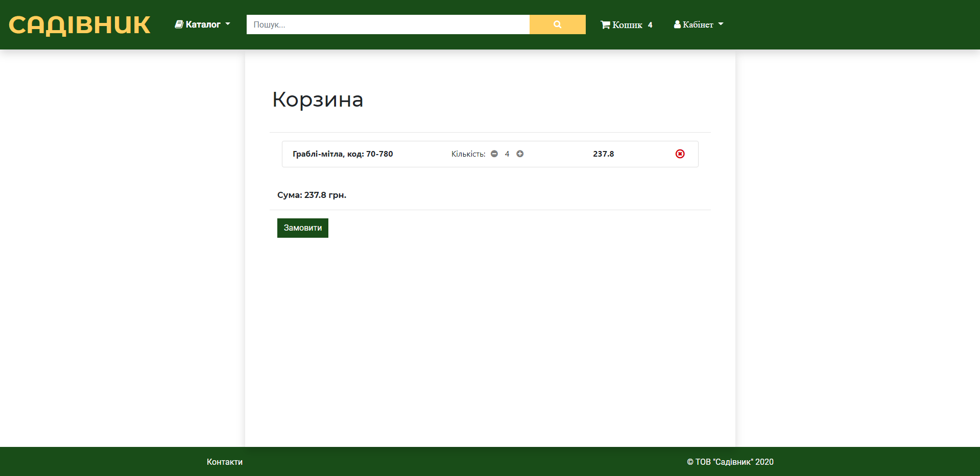Click the price 237.8 in the cart row
The image size is (980, 476).
click(603, 154)
